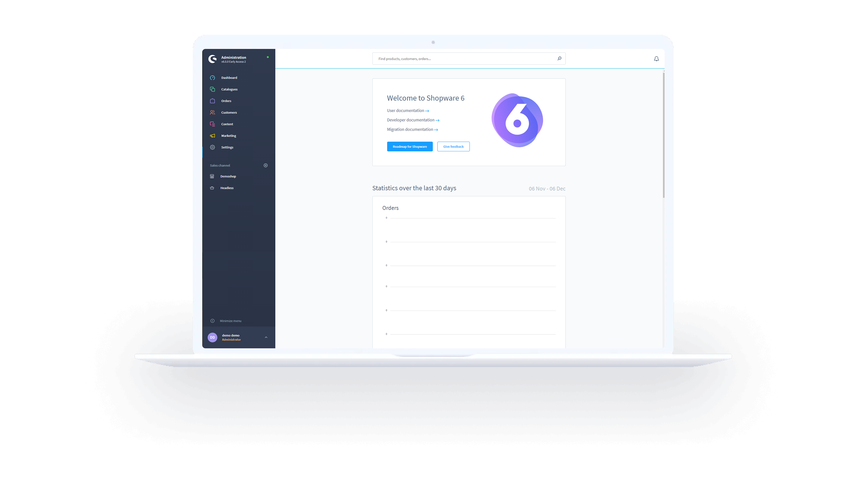
Task: Expand the Demoshop sales channel
Action: click(x=228, y=176)
